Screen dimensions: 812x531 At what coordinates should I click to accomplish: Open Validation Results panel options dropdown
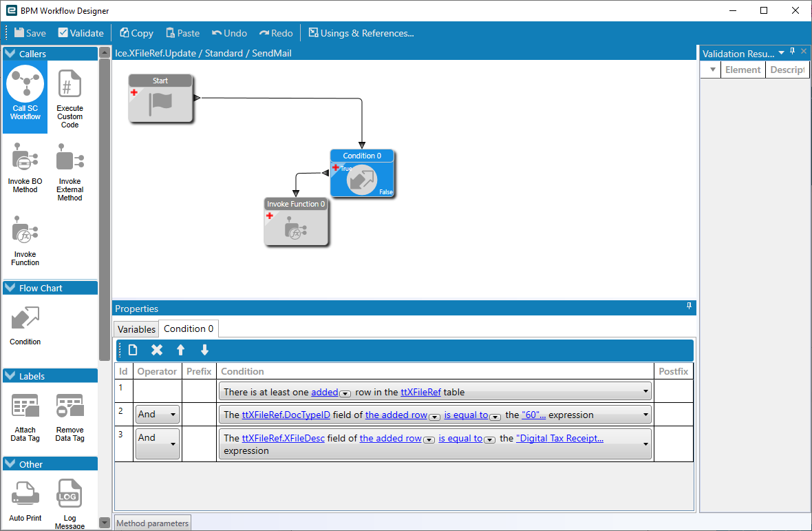782,53
